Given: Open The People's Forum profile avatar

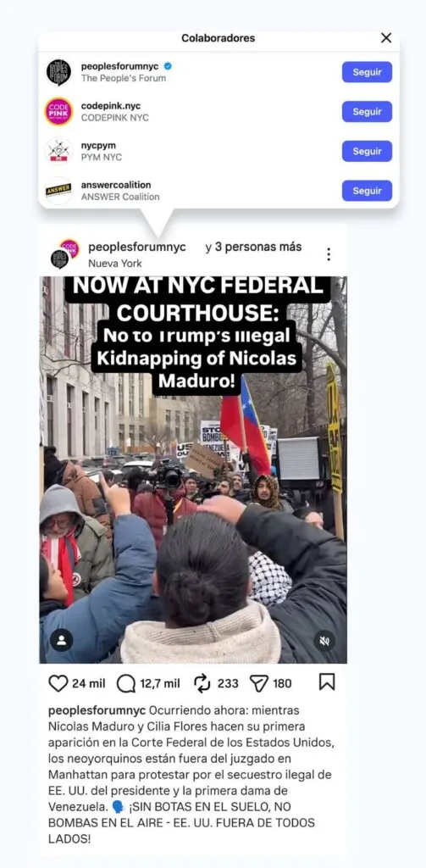Looking at the screenshot, I should click(58, 72).
